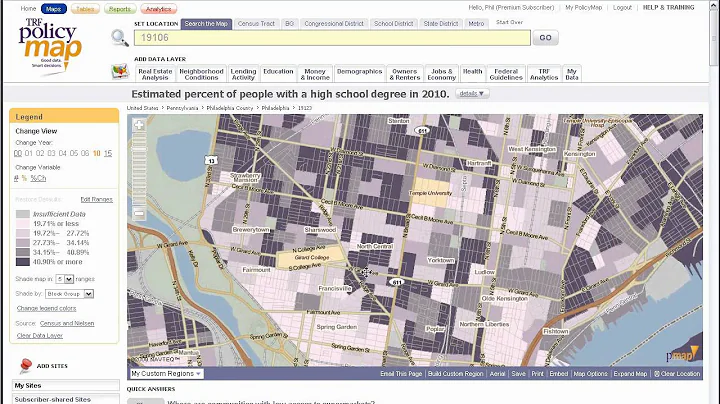This screenshot has width=720, height=404.
Task: Open Jobs & Economy data menu
Action: 442,74
